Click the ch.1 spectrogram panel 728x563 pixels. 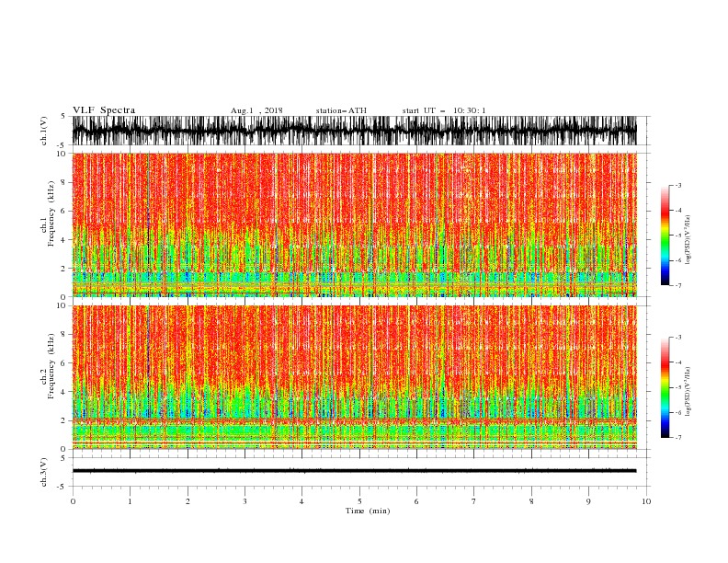(354, 224)
